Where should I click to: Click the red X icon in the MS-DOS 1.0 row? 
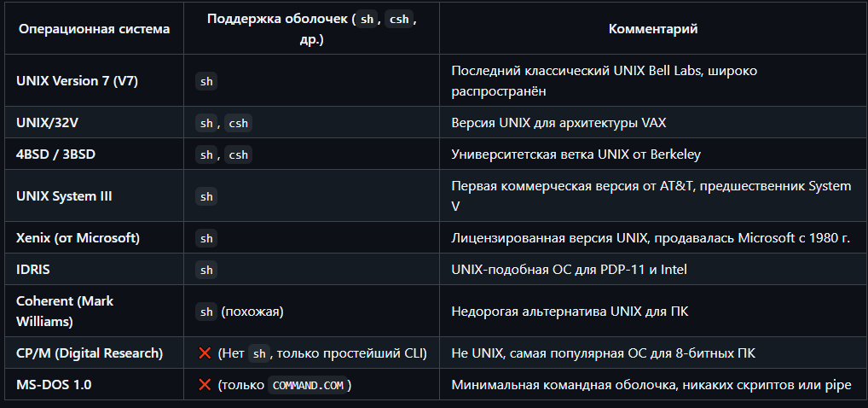pyautogui.click(x=205, y=385)
